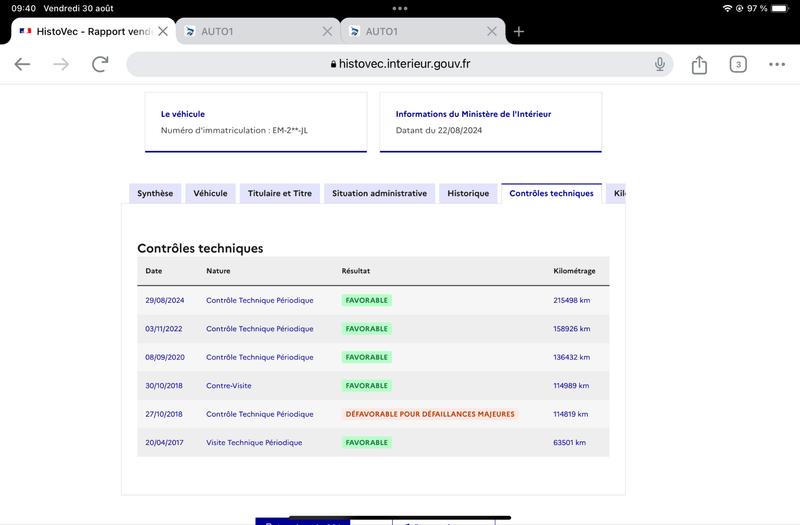Click the histovec.interieur.gouv.fr address field
The width and height of the screenshot is (800, 525).
399,64
